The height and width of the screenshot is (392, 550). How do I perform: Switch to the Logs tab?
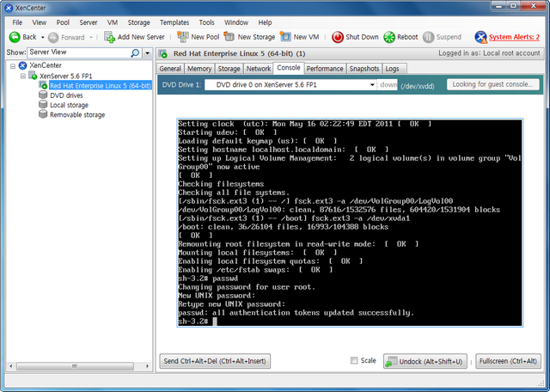pos(393,69)
